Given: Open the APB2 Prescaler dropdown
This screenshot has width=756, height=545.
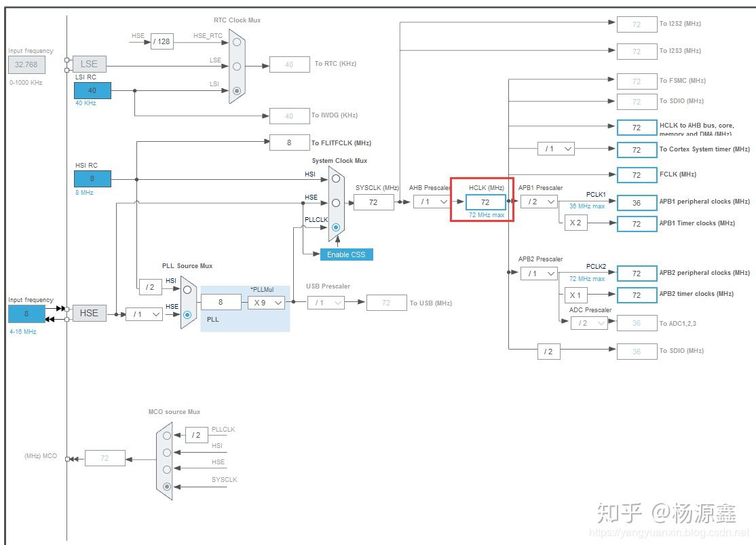Looking at the screenshot, I should tap(539, 274).
